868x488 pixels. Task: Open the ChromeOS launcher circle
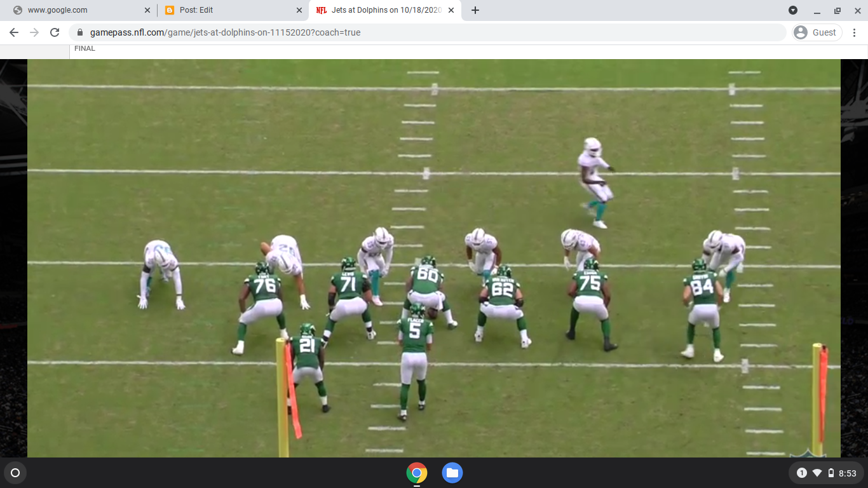[x=14, y=473]
